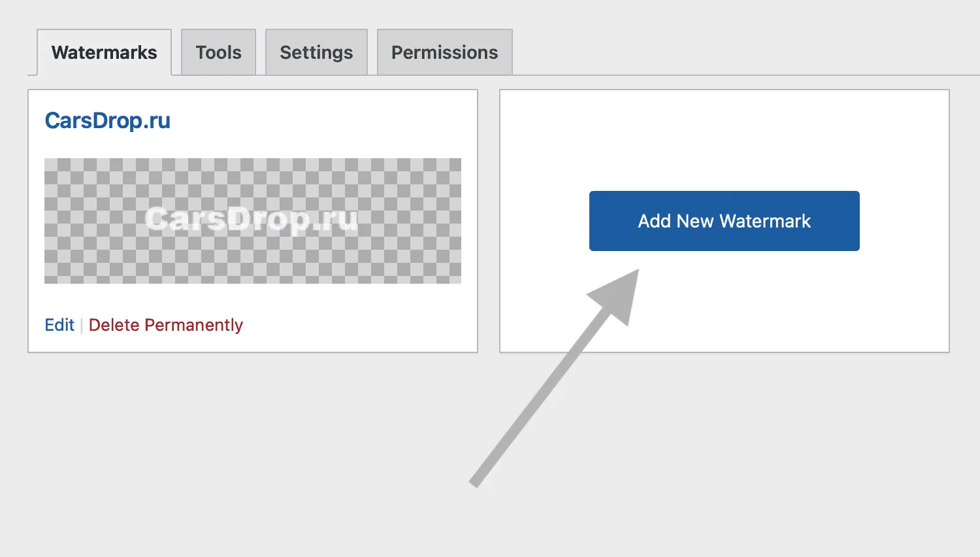
Task: Go to the Permissions tab
Action: pos(444,52)
